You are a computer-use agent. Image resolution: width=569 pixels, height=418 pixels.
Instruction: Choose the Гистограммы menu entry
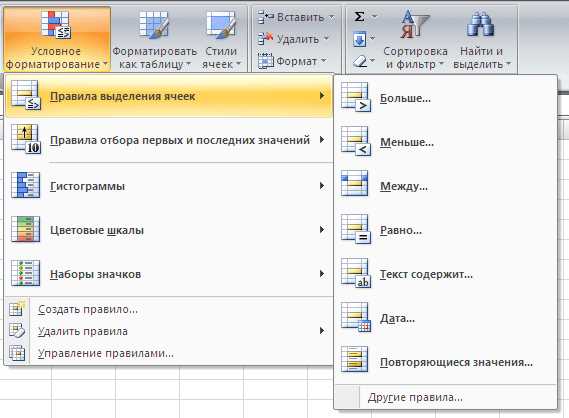(x=169, y=186)
